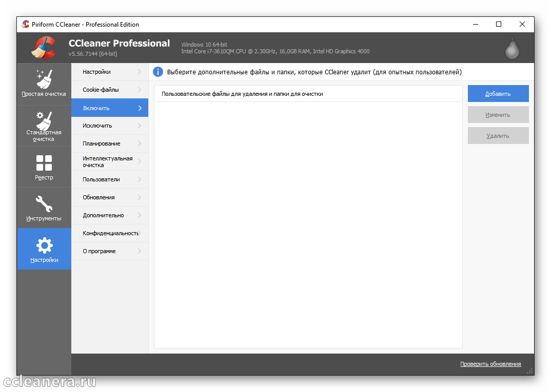Select the Настройки gear icon

click(44, 245)
